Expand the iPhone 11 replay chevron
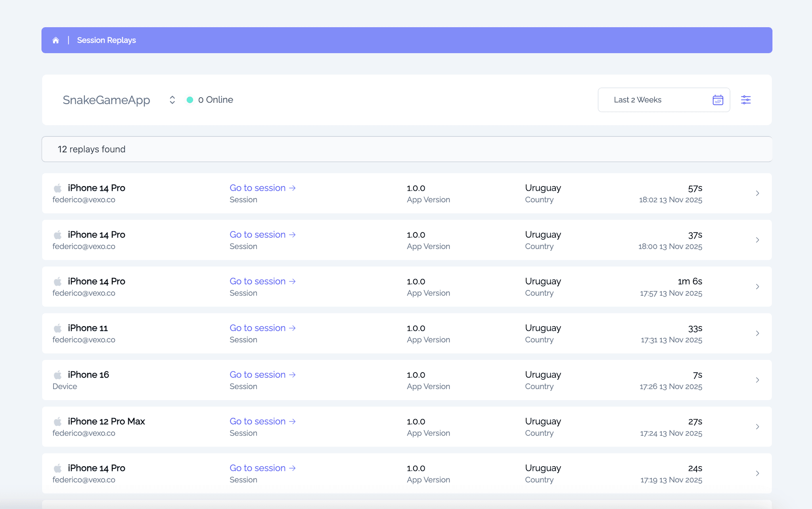 (x=757, y=333)
